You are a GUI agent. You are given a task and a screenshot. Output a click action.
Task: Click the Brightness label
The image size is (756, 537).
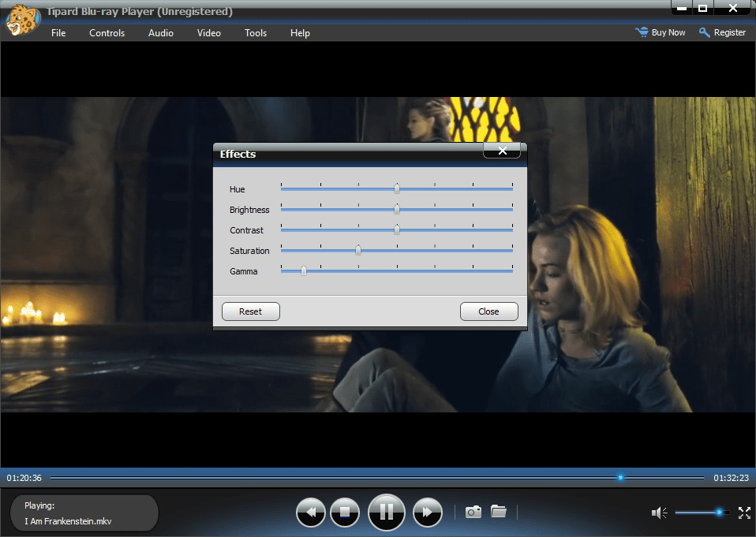coord(249,210)
